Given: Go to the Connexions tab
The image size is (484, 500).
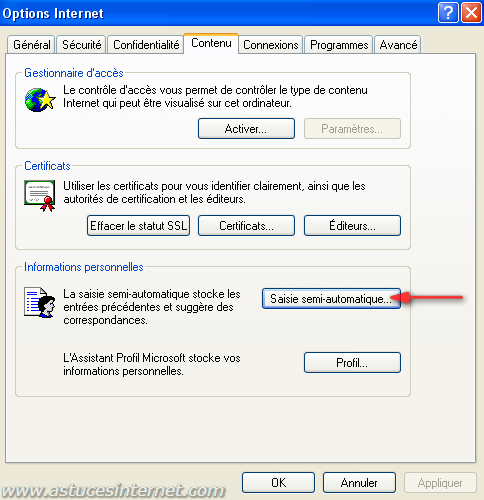Looking at the screenshot, I should tap(271, 44).
